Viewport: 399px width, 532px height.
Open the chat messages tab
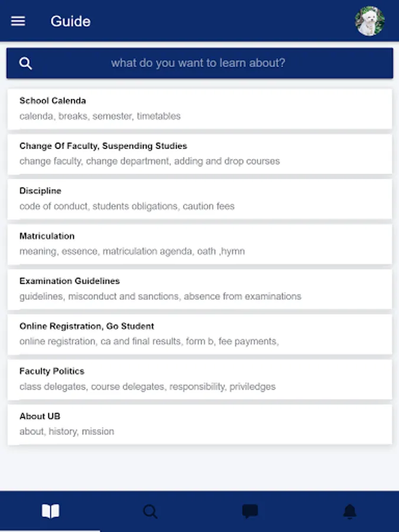pyautogui.click(x=250, y=511)
